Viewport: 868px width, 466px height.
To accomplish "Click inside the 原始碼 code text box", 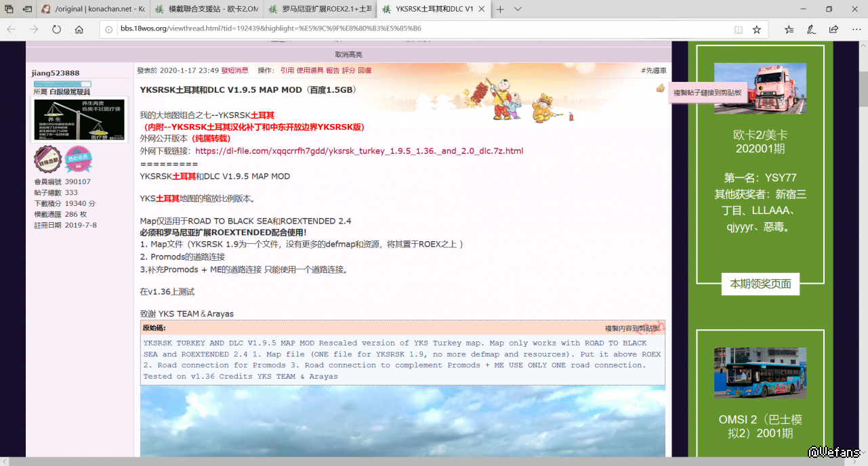I will pos(402,360).
